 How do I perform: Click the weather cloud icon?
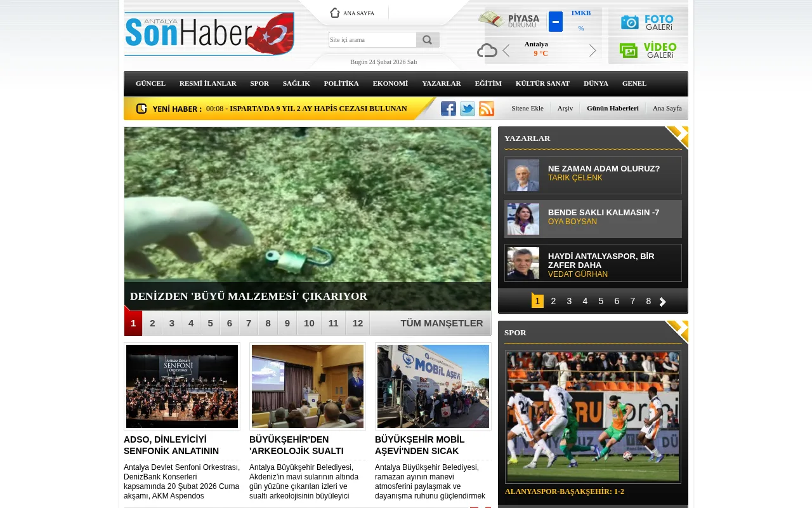coord(486,50)
